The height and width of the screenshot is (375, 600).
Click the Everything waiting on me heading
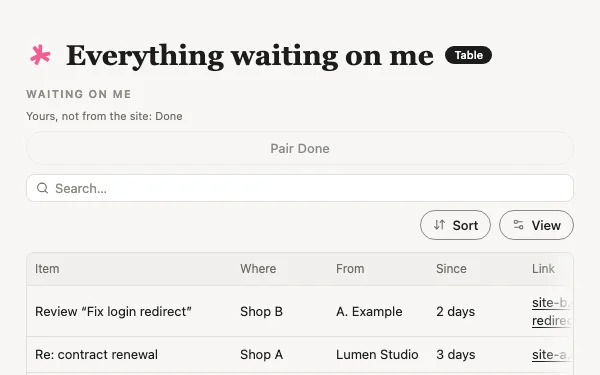coord(250,56)
